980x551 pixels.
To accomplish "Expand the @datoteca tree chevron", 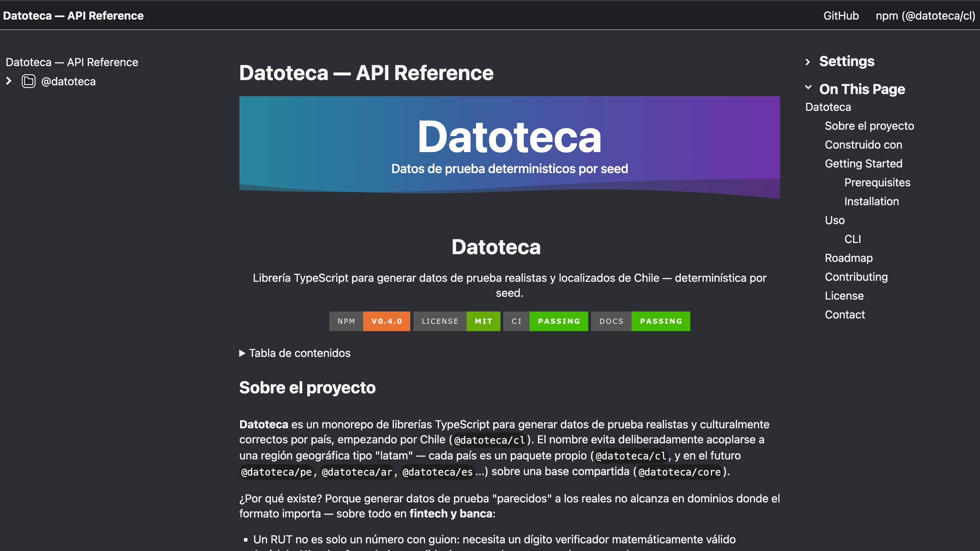I will coord(9,81).
